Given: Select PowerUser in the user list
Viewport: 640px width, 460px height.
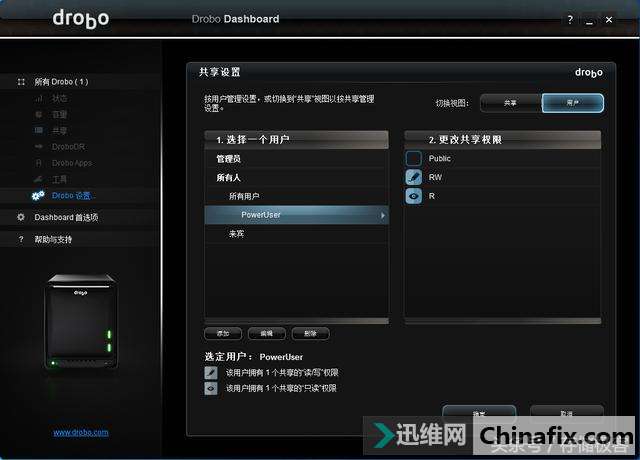Looking at the screenshot, I should [296, 215].
